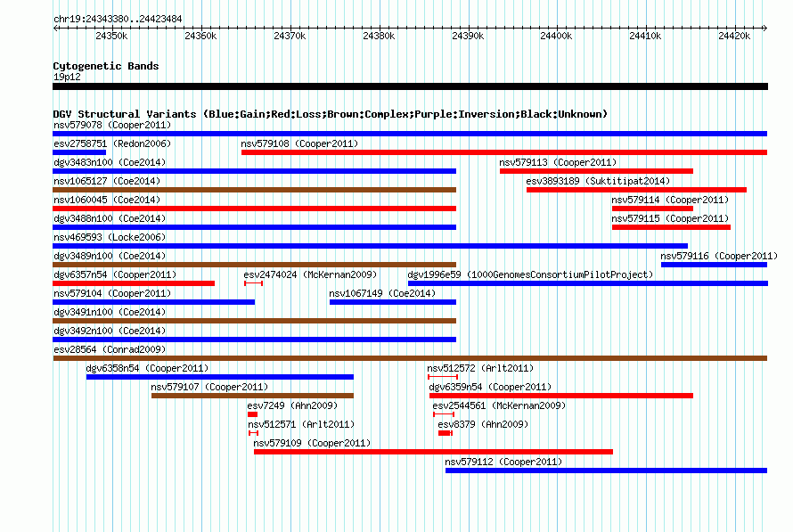Viewport: 793px width, 532px height.
Task: Click the nsv579078 (Cooper2011) variant label
Action: click(112, 125)
